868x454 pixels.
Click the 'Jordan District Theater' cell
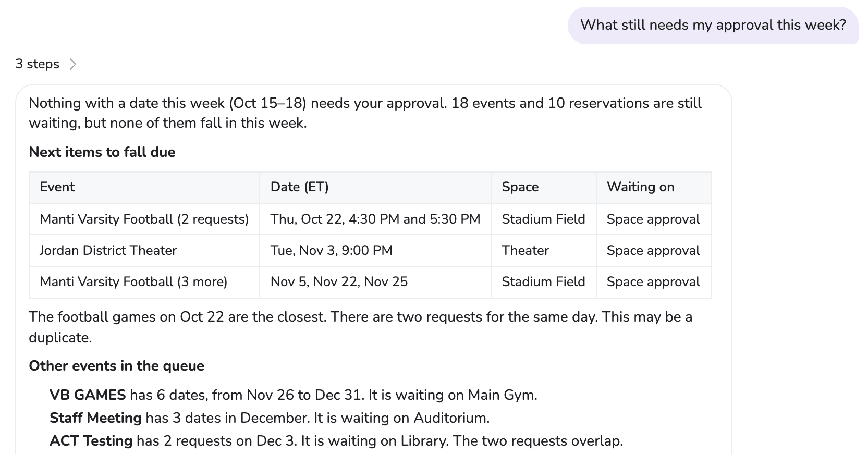pyautogui.click(x=144, y=250)
